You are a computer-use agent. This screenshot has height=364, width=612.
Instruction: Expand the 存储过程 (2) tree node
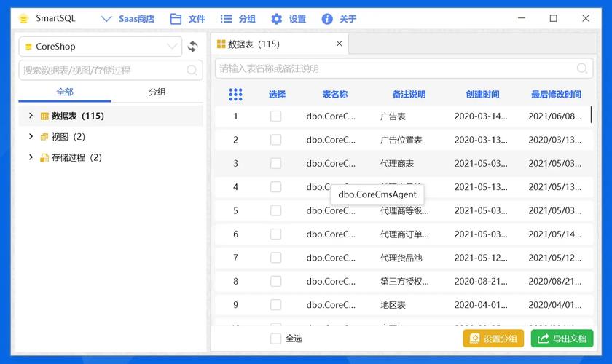[x=31, y=157]
